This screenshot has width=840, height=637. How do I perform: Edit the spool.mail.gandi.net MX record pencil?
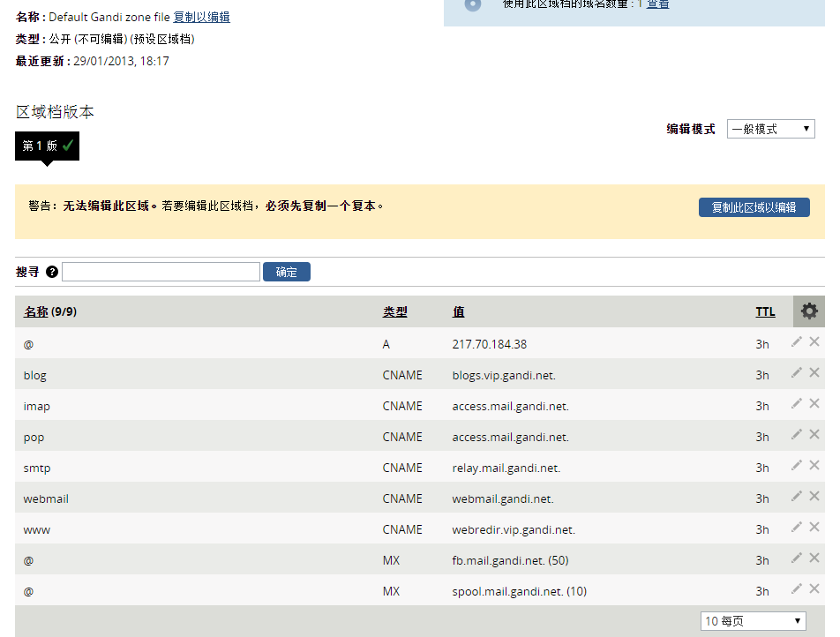coord(797,588)
